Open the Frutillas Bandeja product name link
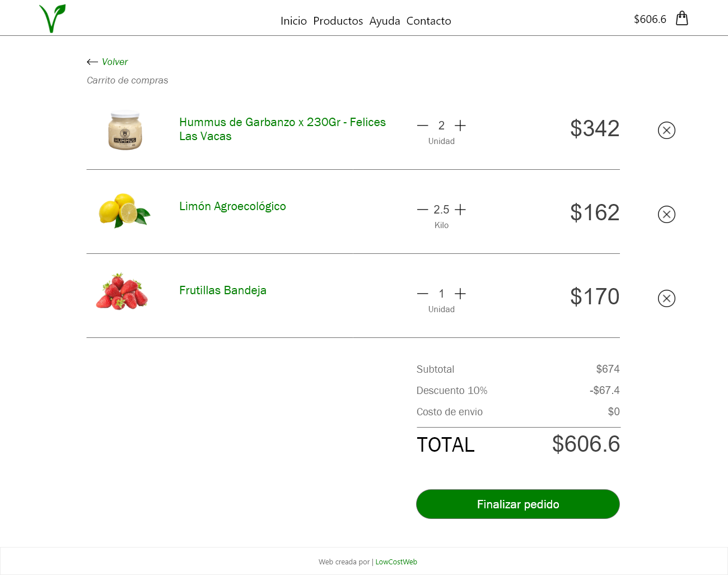Screen dimensions: 728x575 [x=223, y=290]
